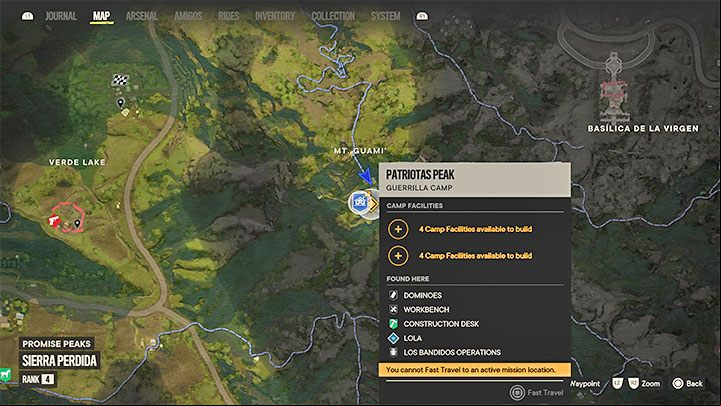This screenshot has width=721, height=406.
Task: Click the Construction Desk icon
Action: tap(393, 324)
